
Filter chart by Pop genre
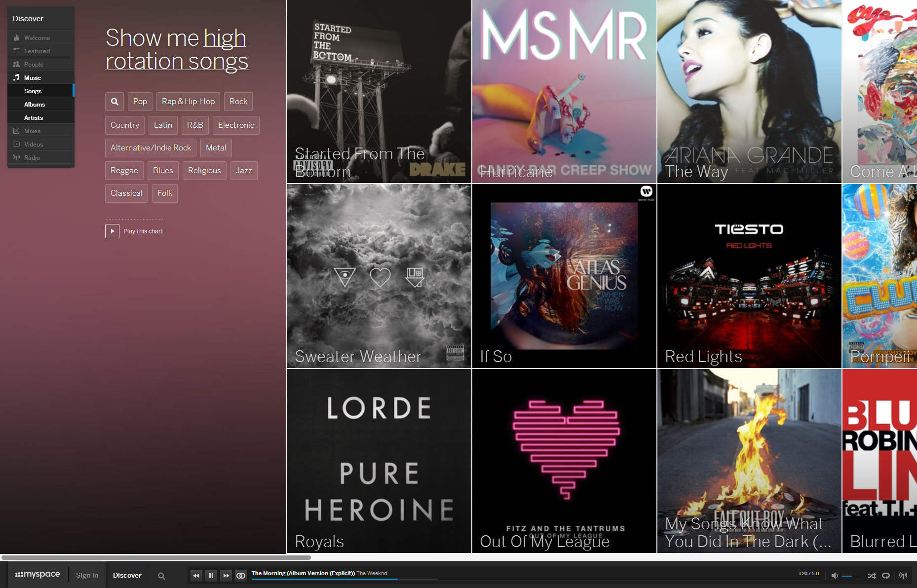click(x=140, y=102)
